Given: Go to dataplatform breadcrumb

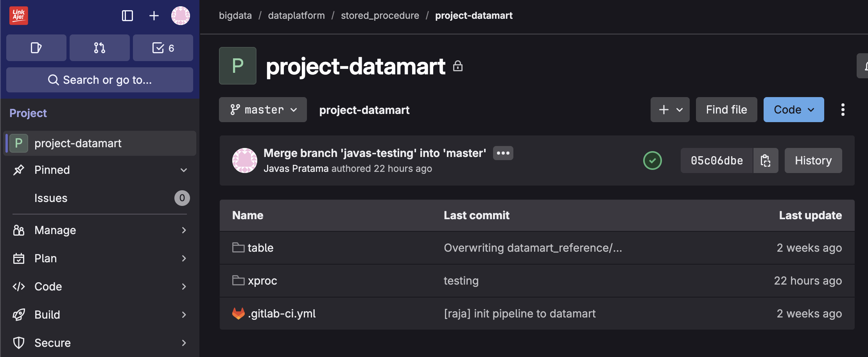Looking at the screenshot, I should 296,16.
